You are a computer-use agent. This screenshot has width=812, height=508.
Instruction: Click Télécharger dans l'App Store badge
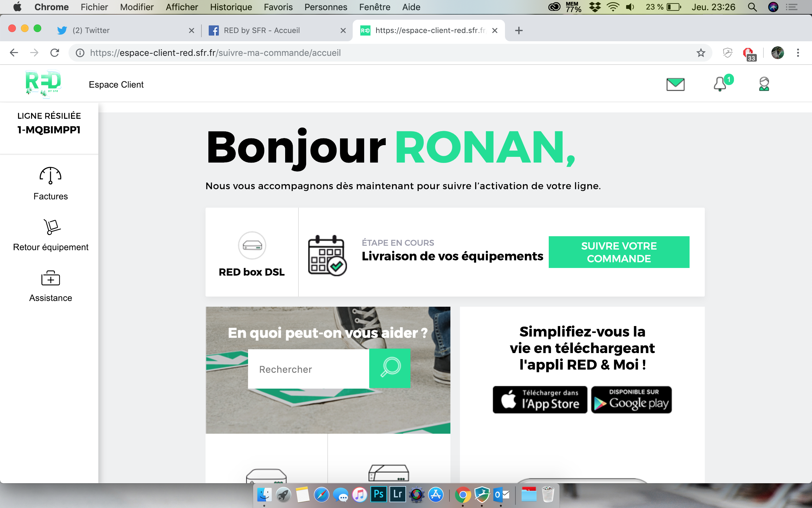point(540,399)
